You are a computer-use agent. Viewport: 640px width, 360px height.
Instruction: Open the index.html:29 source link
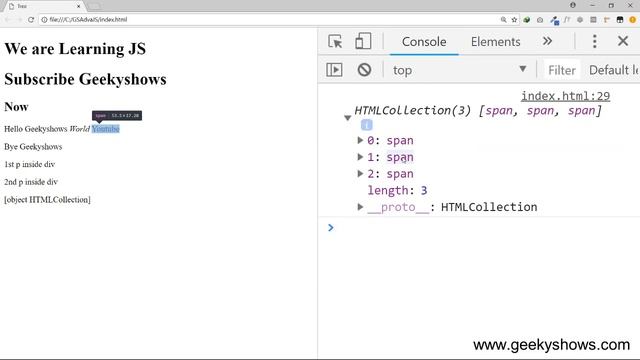click(565, 96)
